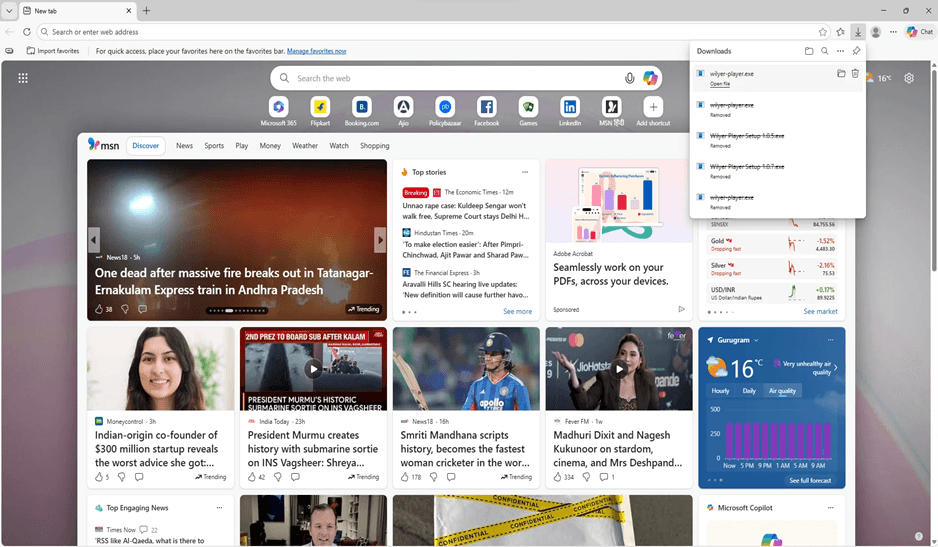Screen dimensions: 938x547
Task: Dislike the President Murmu submarine story
Action: coord(278,477)
